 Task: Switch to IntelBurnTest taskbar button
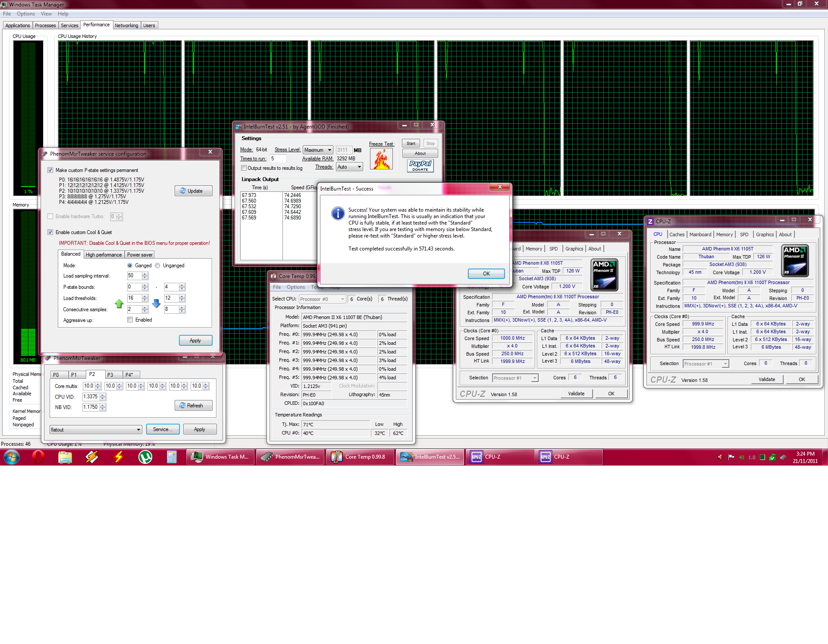pyautogui.click(x=430, y=457)
